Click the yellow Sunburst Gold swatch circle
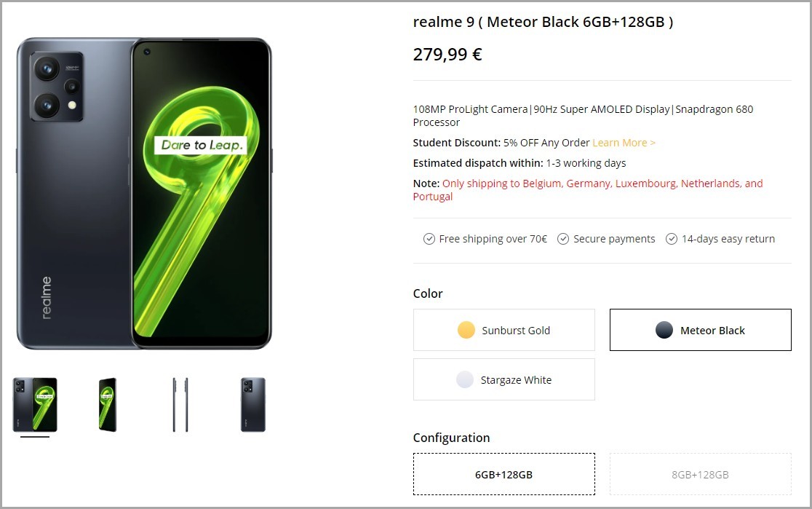The width and height of the screenshot is (812, 509). point(466,330)
